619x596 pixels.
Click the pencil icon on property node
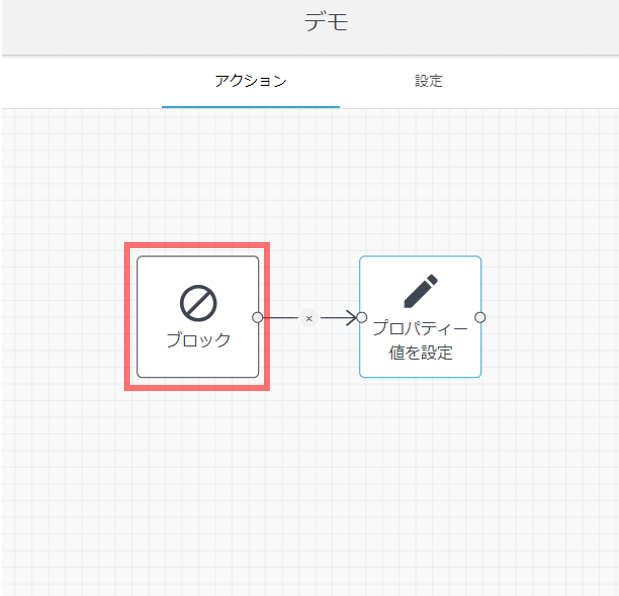pyautogui.click(x=420, y=289)
